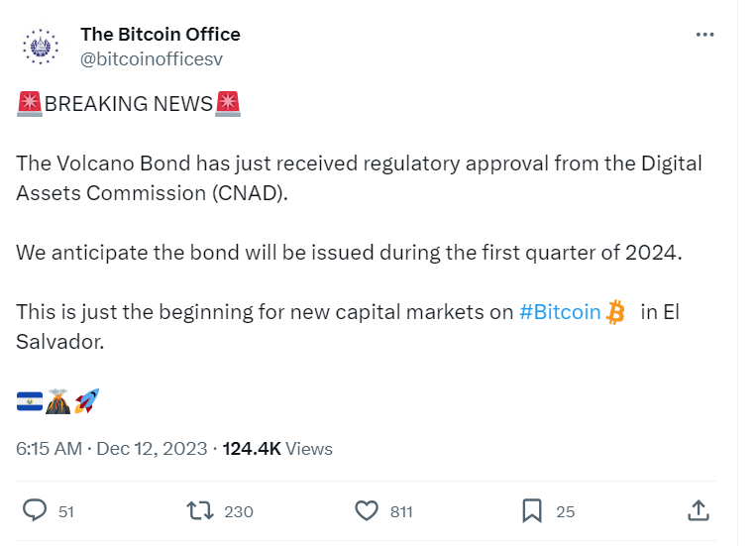Click the rocket emoji

(86, 401)
